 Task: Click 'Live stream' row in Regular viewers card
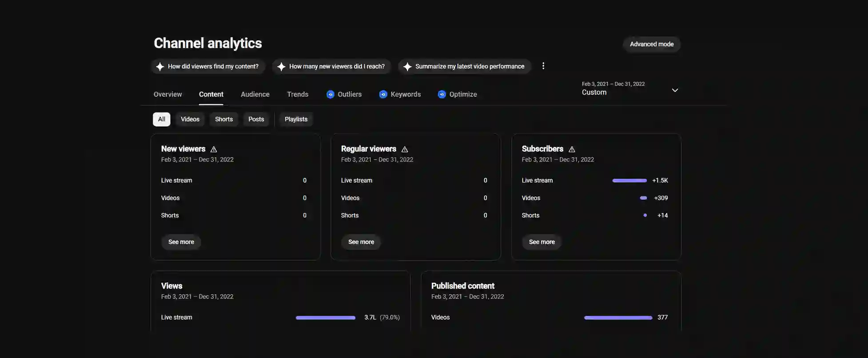(414, 181)
